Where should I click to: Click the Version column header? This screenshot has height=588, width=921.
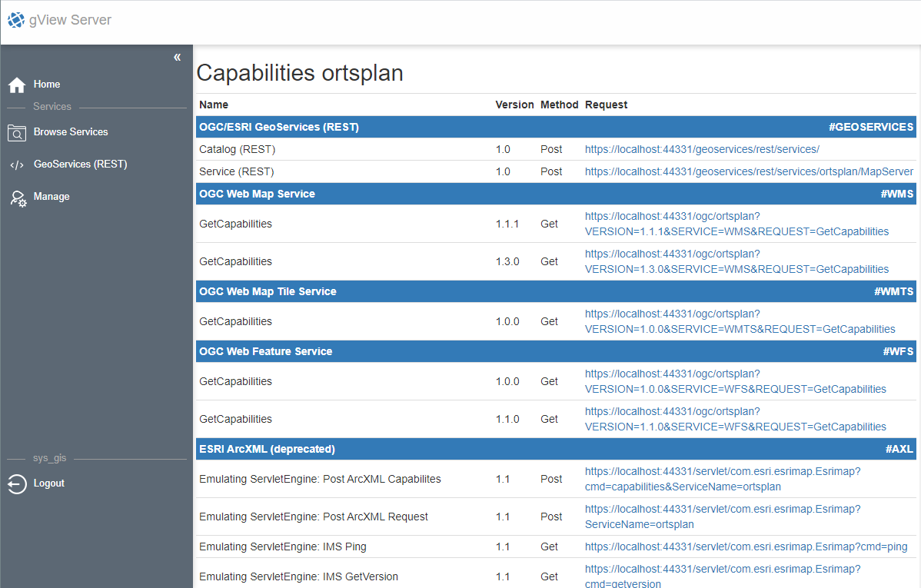pos(514,105)
